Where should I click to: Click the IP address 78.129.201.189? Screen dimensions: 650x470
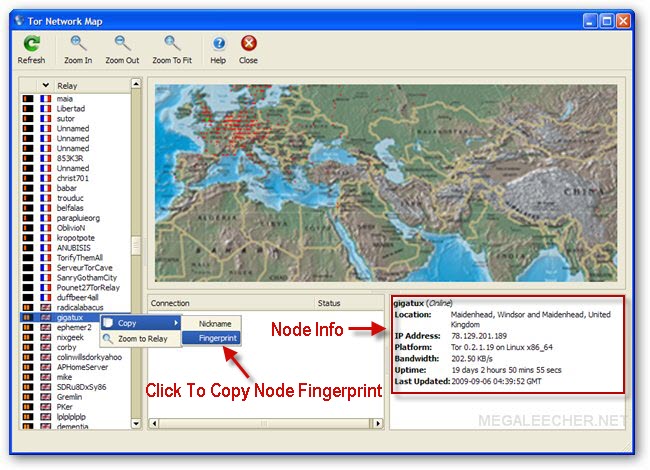pyautogui.click(x=479, y=336)
